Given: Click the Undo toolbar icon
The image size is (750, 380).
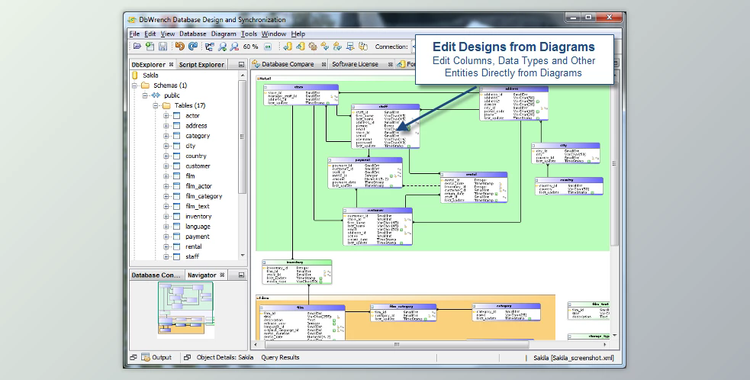Looking at the screenshot, I should click(180, 46).
